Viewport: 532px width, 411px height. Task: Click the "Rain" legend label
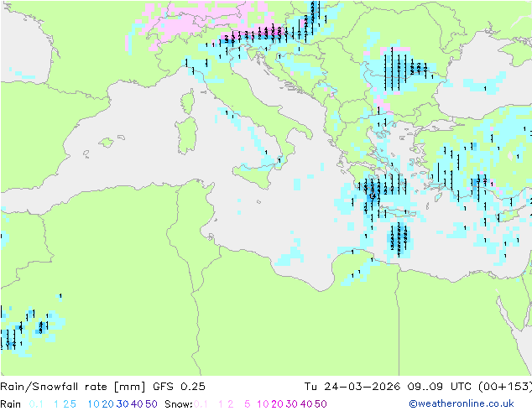11,404
